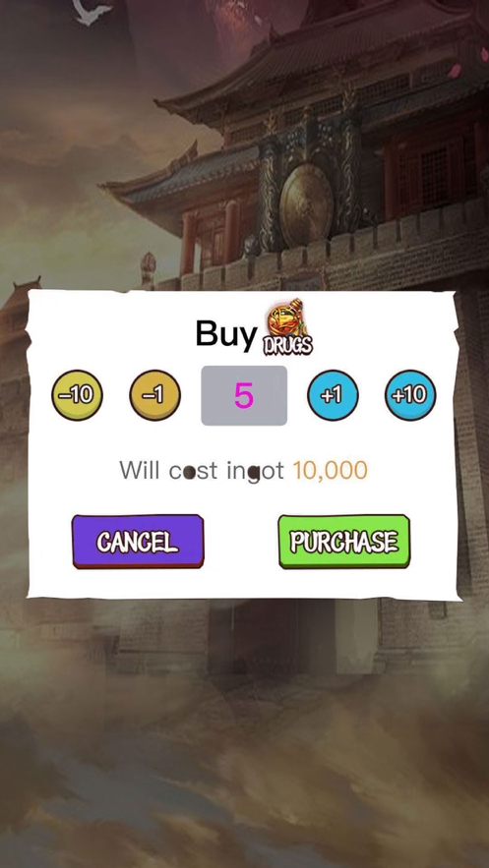
Task: Tap the yellow −1 coin button
Action: (x=154, y=395)
